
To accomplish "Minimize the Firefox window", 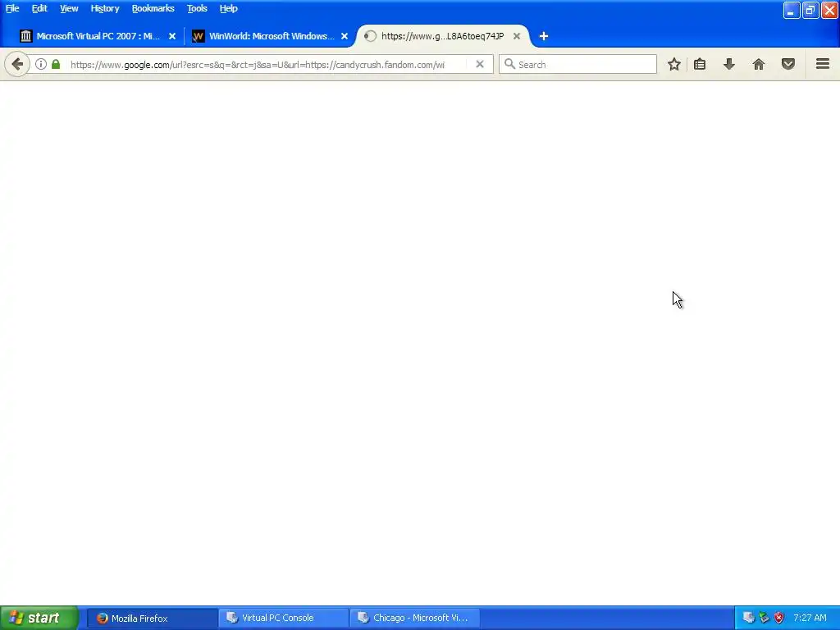I will pyautogui.click(x=792, y=10).
